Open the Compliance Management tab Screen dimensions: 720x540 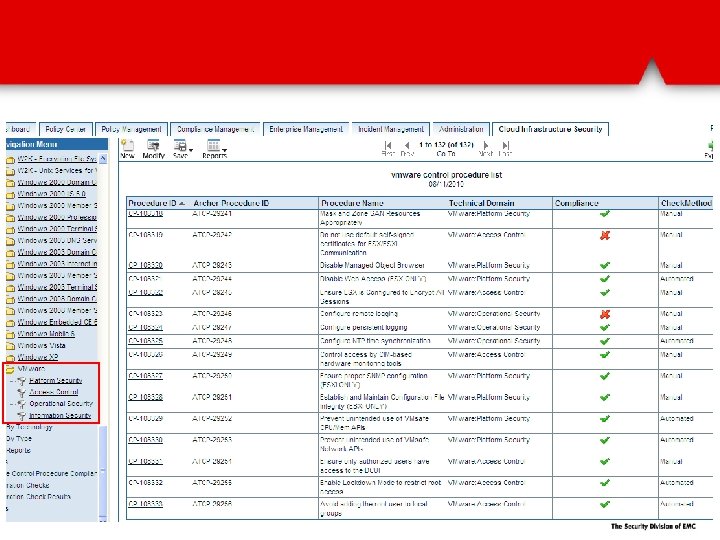(x=215, y=129)
